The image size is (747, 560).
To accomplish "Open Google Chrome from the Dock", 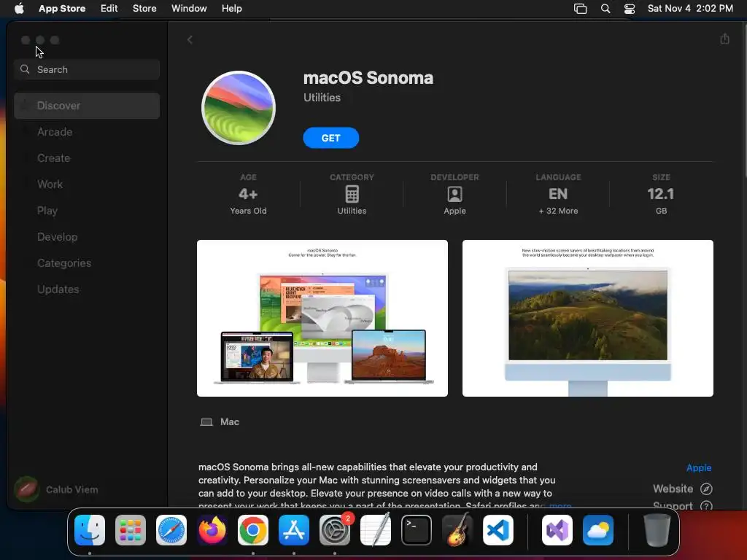I will pyautogui.click(x=253, y=530).
